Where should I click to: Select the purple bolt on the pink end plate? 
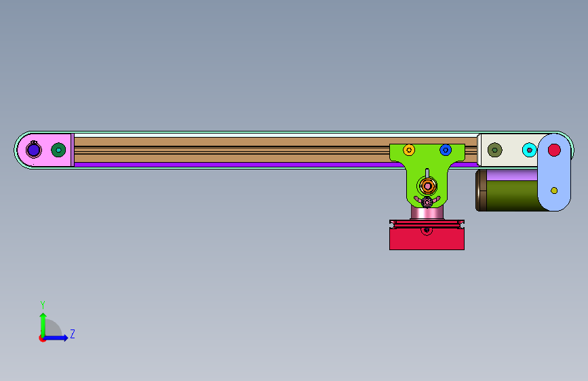(x=33, y=150)
